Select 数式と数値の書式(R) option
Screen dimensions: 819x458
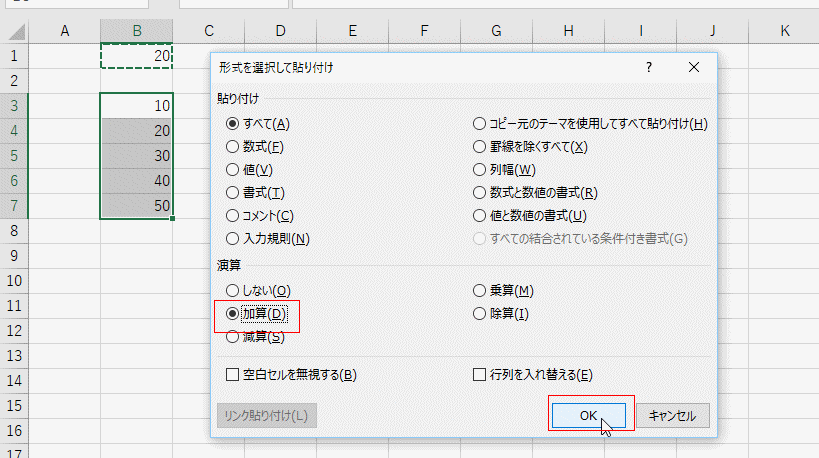coord(479,193)
